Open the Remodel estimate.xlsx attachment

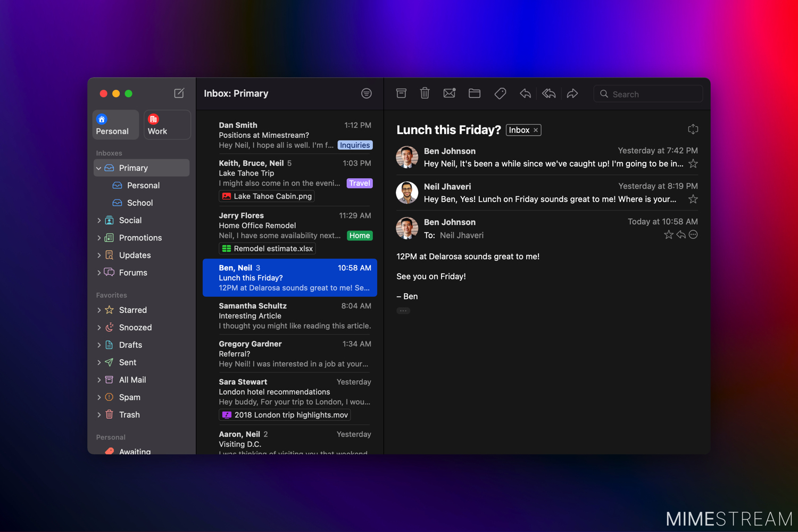coord(268,248)
